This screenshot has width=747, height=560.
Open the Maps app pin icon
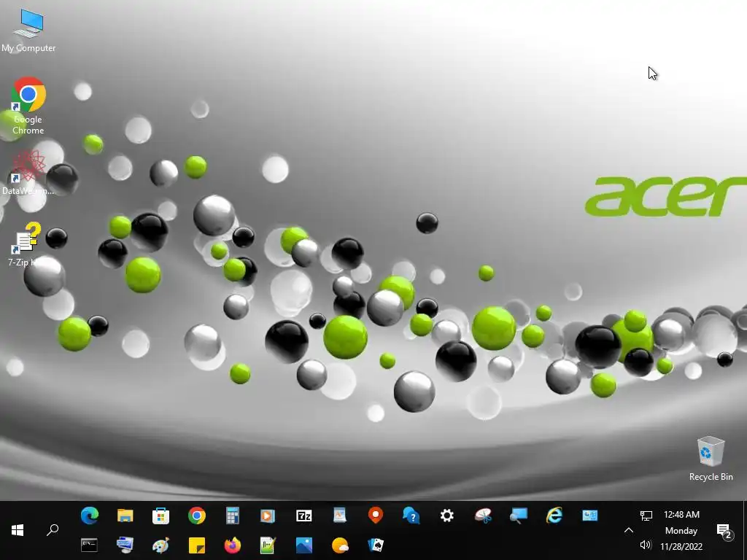pyautogui.click(x=376, y=516)
